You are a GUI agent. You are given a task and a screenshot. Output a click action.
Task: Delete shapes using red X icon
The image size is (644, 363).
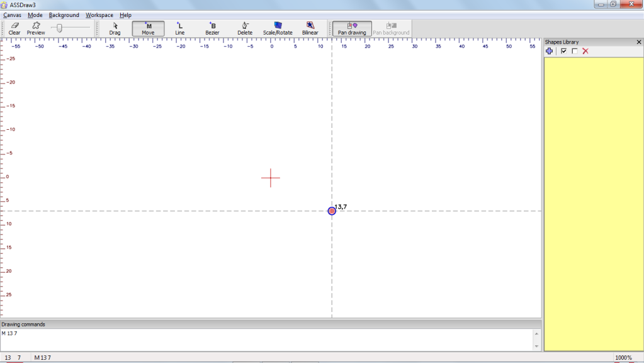[x=585, y=51]
